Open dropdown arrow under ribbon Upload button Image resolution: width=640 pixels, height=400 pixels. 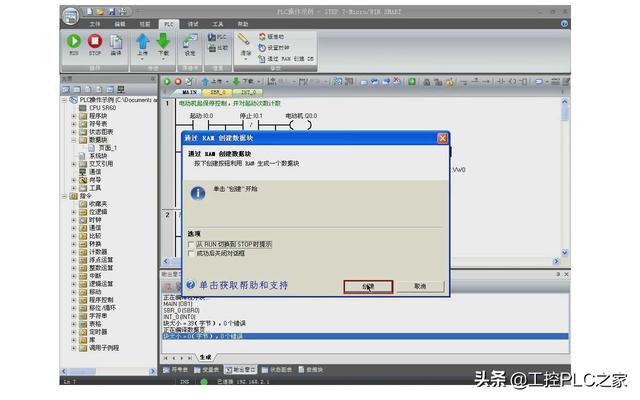[142, 60]
